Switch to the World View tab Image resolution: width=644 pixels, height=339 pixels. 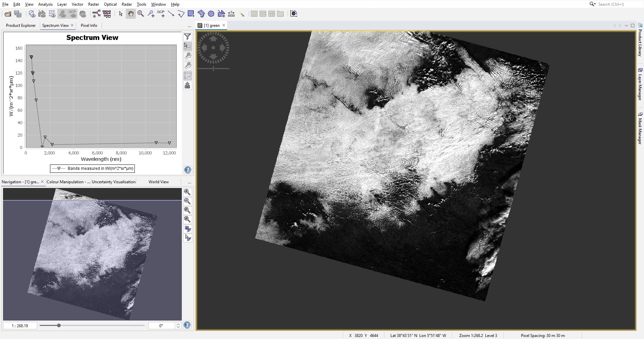(x=159, y=182)
